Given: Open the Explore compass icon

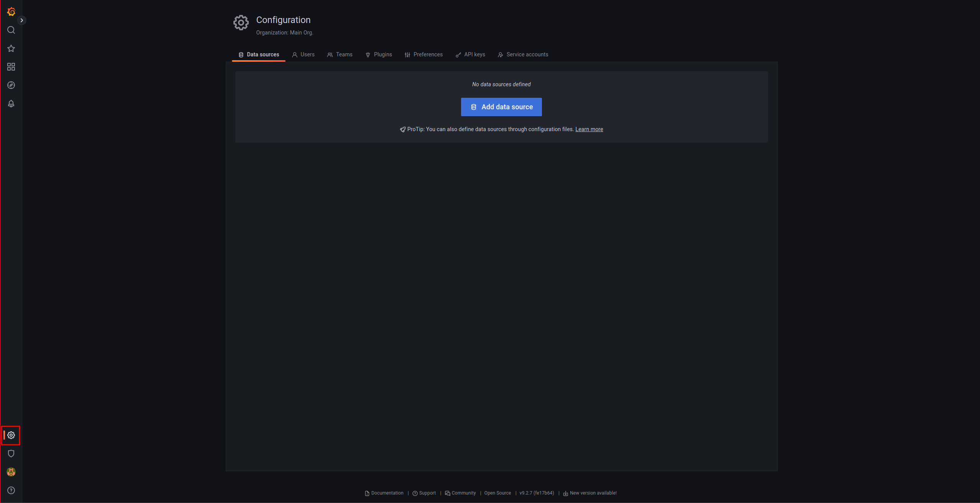Looking at the screenshot, I should coord(11,85).
